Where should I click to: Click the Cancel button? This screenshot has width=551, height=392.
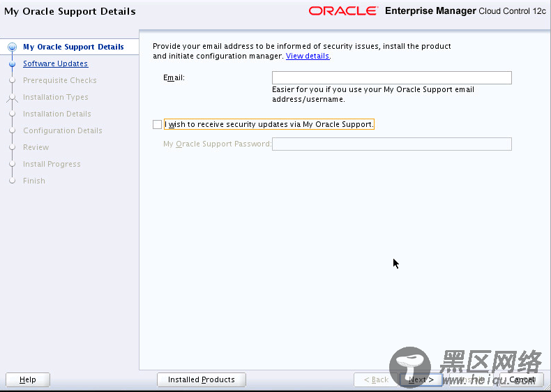coord(522,379)
